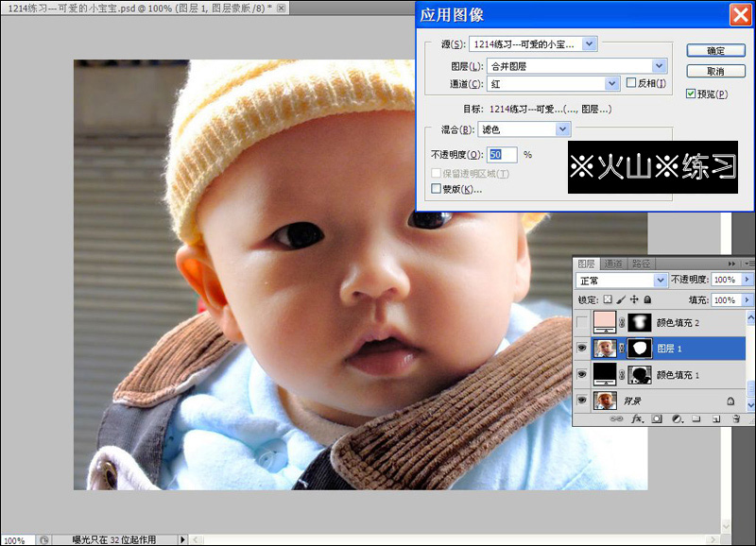Click the Delete Layer trash icon
The height and width of the screenshot is (546, 756).
tap(737, 418)
